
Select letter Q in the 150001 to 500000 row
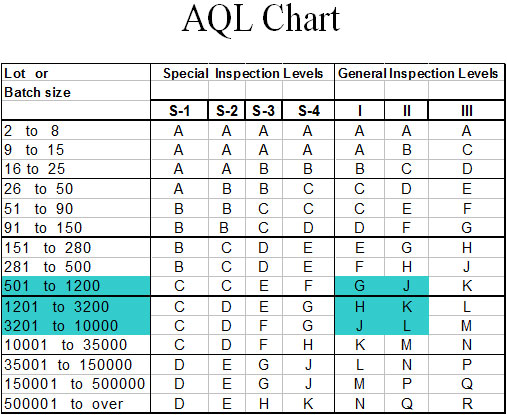click(x=467, y=384)
